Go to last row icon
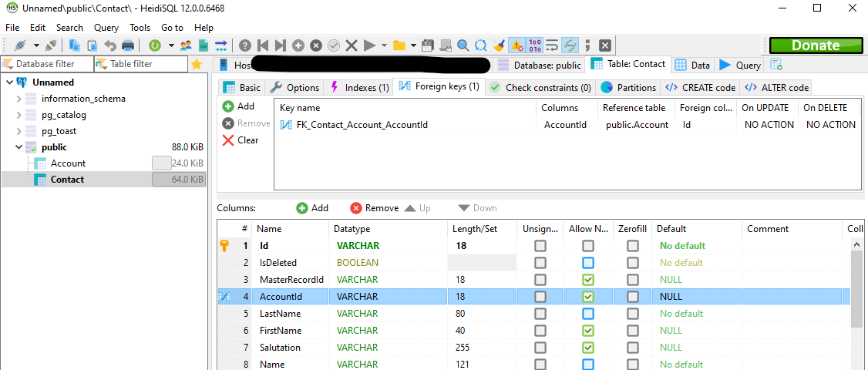This screenshot has height=370, width=868. [281, 45]
